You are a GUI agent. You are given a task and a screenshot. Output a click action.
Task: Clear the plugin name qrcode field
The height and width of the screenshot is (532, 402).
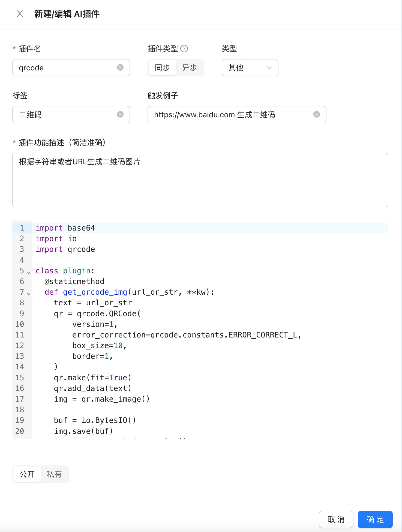tap(120, 67)
